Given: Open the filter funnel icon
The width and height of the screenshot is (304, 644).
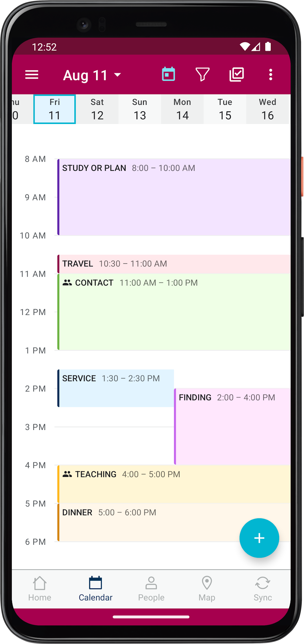Looking at the screenshot, I should coord(202,75).
